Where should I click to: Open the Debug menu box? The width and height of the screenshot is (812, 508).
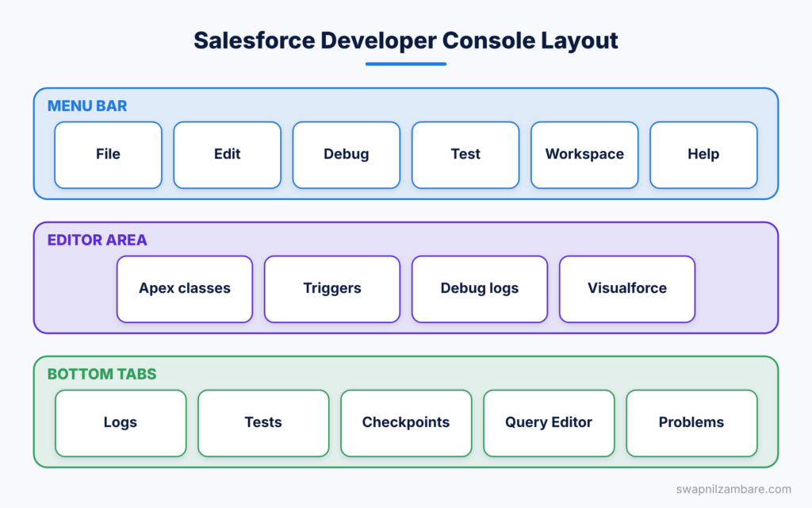(347, 155)
